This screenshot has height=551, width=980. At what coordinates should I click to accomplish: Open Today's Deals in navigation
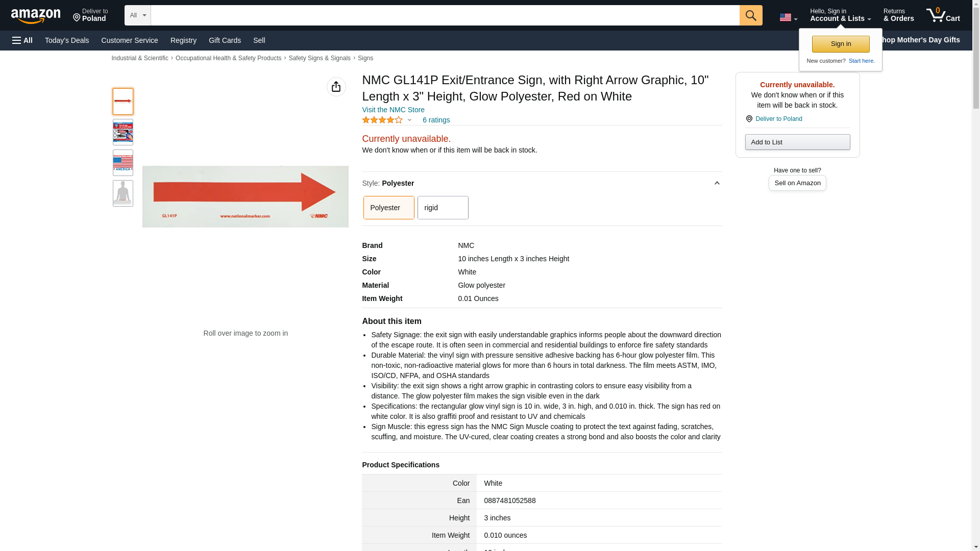pos(67,40)
